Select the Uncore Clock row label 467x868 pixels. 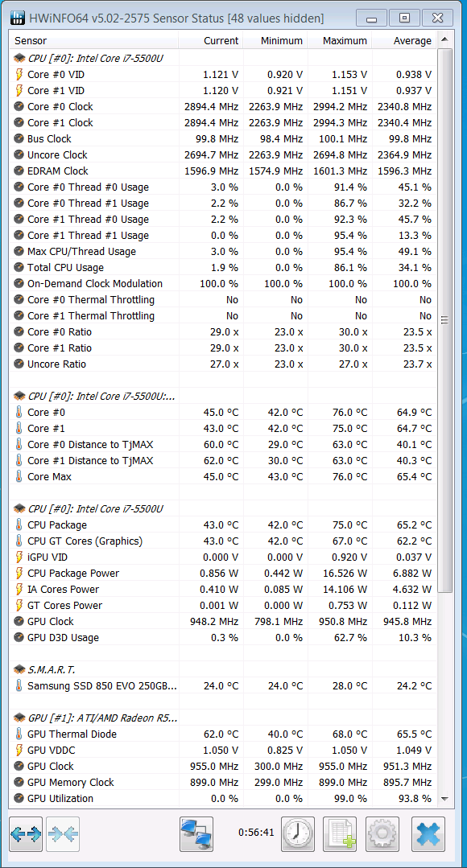(x=57, y=154)
